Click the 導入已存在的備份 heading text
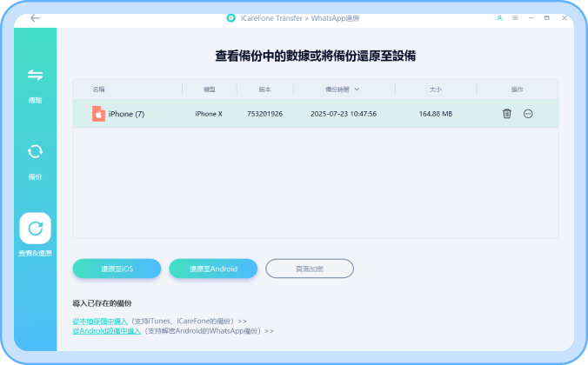This screenshot has height=365, width=588. pyautogui.click(x=102, y=303)
